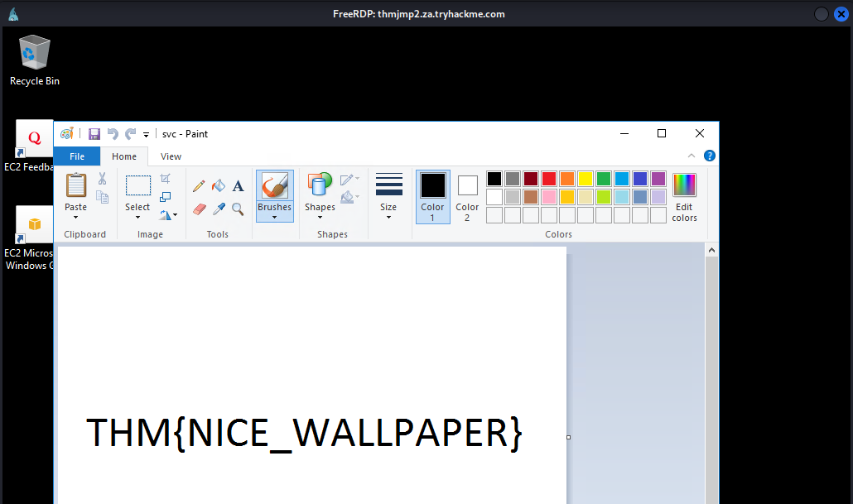The width and height of the screenshot is (853, 504).
Task: Expand the Brushes dropdown arrow
Action: [x=274, y=218]
